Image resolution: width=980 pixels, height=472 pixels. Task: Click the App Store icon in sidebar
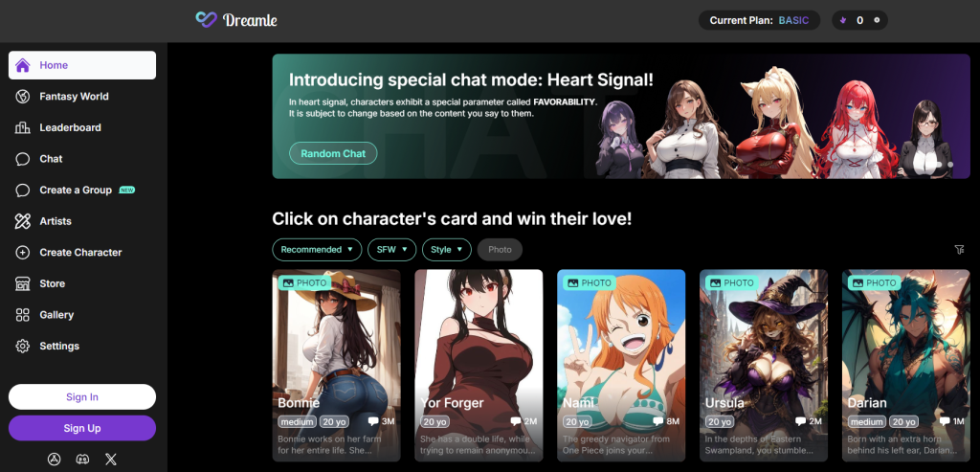[x=54, y=459]
